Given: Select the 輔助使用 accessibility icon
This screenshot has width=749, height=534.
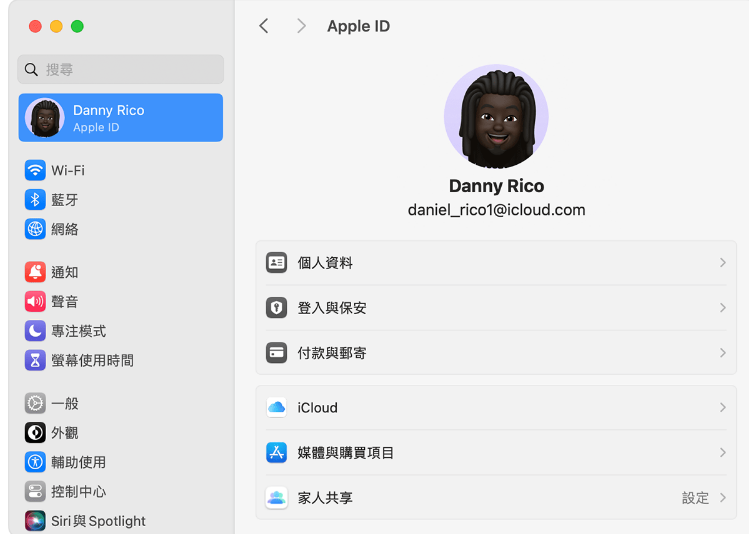Looking at the screenshot, I should (x=35, y=462).
